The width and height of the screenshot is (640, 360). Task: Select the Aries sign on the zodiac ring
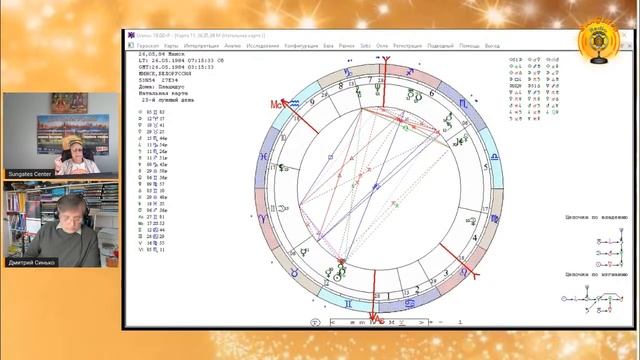[263, 219]
